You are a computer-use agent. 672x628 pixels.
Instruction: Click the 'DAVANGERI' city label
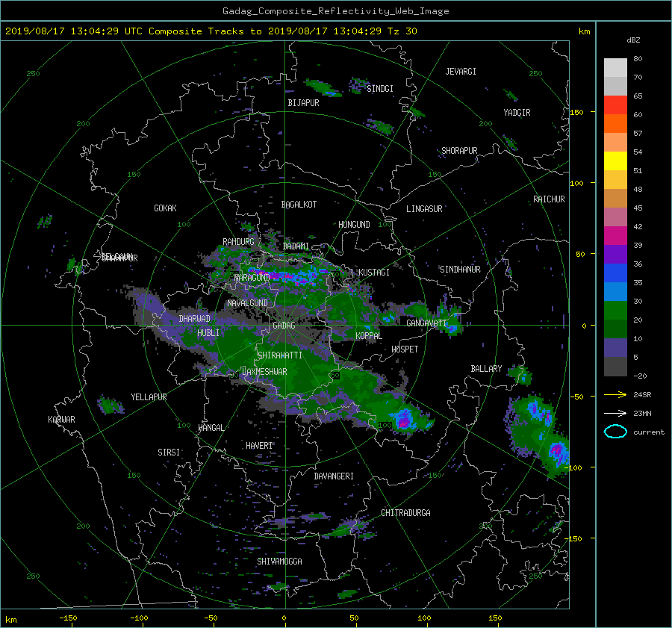click(334, 476)
